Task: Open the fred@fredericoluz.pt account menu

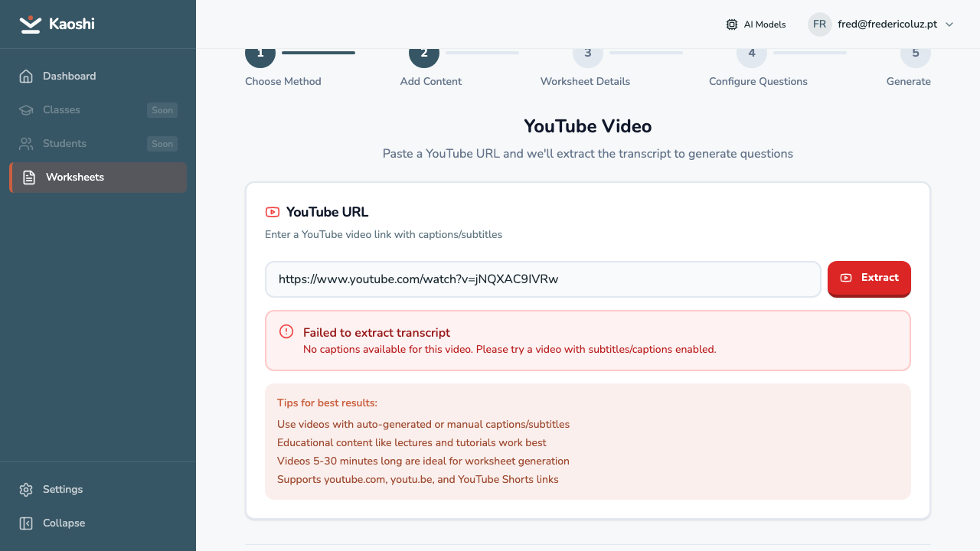Action: coord(887,24)
